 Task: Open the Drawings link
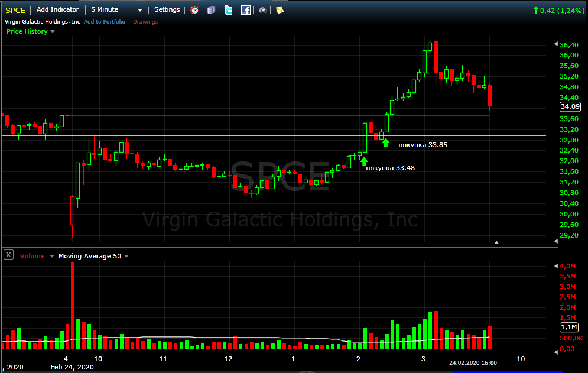[x=145, y=22]
